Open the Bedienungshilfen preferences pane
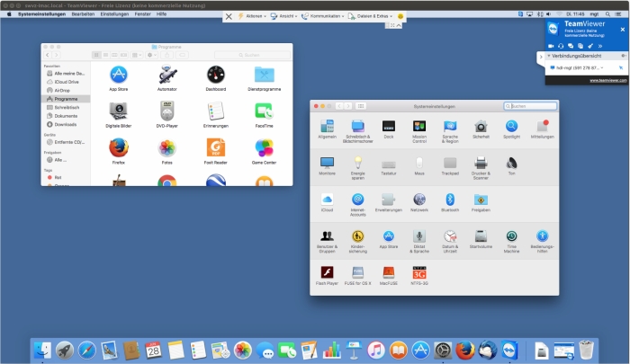The image size is (630, 364). pyautogui.click(x=542, y=242)
